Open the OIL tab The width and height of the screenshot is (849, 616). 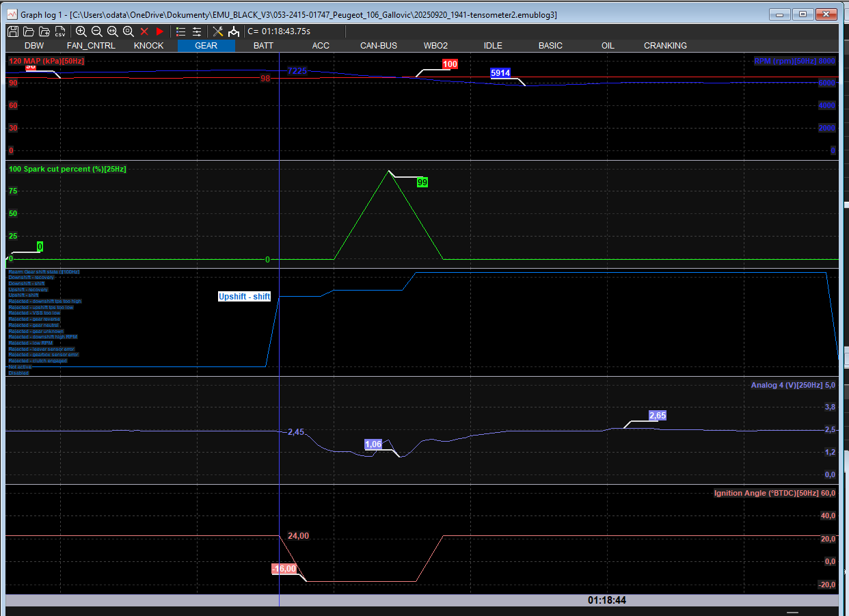[608, 46]
